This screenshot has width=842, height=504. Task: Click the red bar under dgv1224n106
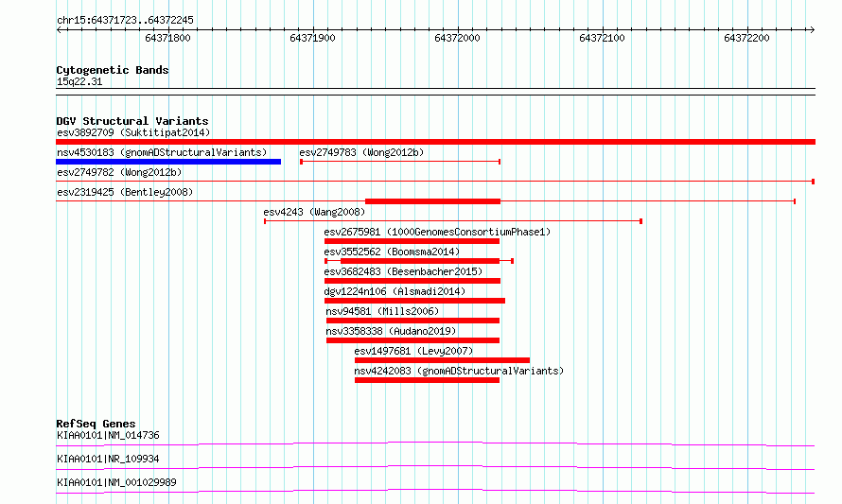(x=414, y=301)
